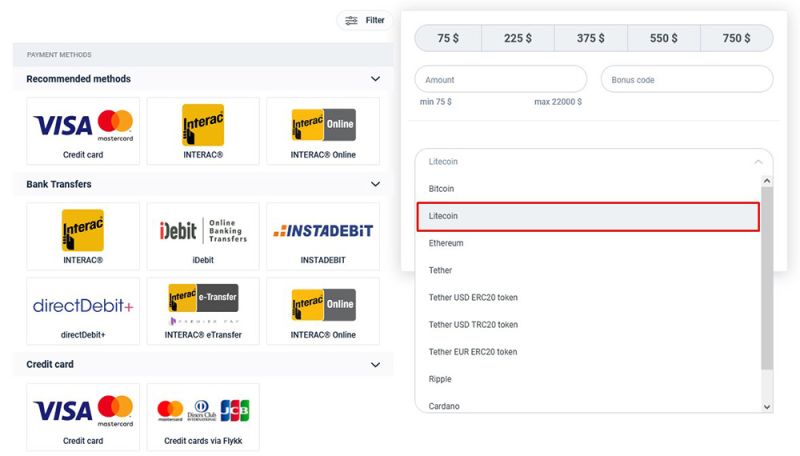Choose INTERAC Online under Recommended methods
800x456 pixels.
(323, 131)
